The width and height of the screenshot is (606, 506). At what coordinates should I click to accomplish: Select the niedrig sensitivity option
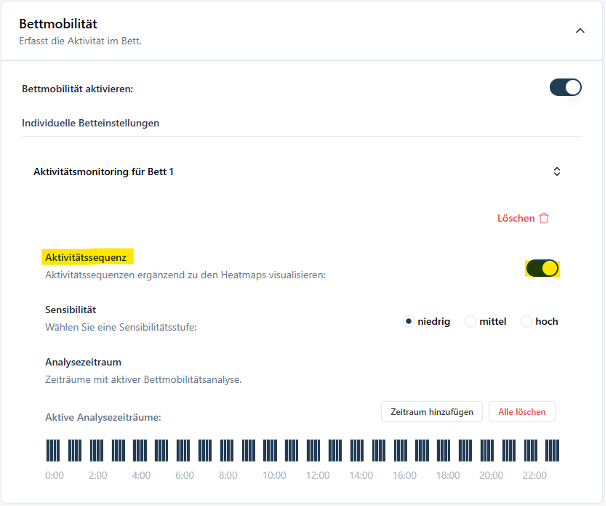click(x=409, y=321)
